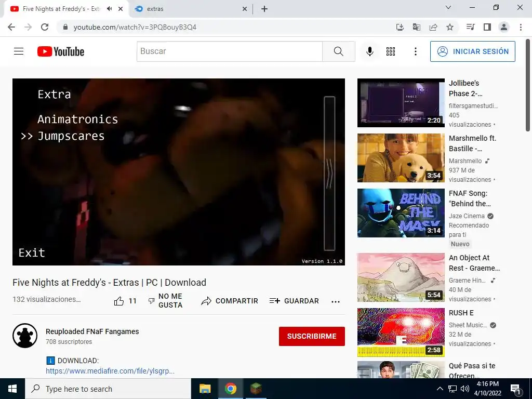Click the page vertical scrollbar

pyautogui.click(x=528, y=85)
